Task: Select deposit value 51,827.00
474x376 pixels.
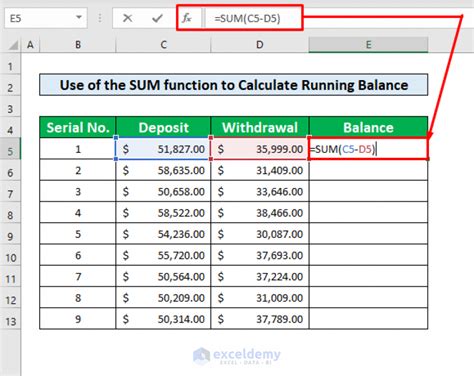Action: click(163, 149)
